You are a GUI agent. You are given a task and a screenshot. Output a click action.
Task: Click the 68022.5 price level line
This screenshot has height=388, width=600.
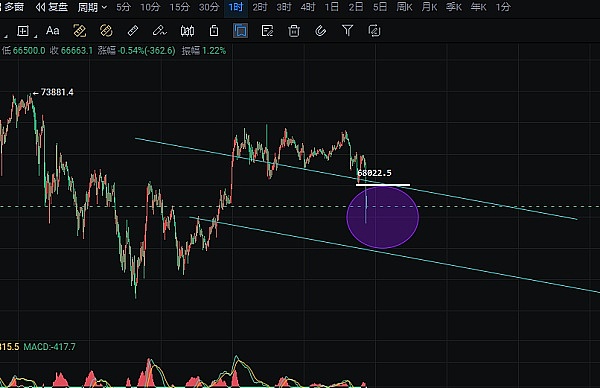pos(383,185)
